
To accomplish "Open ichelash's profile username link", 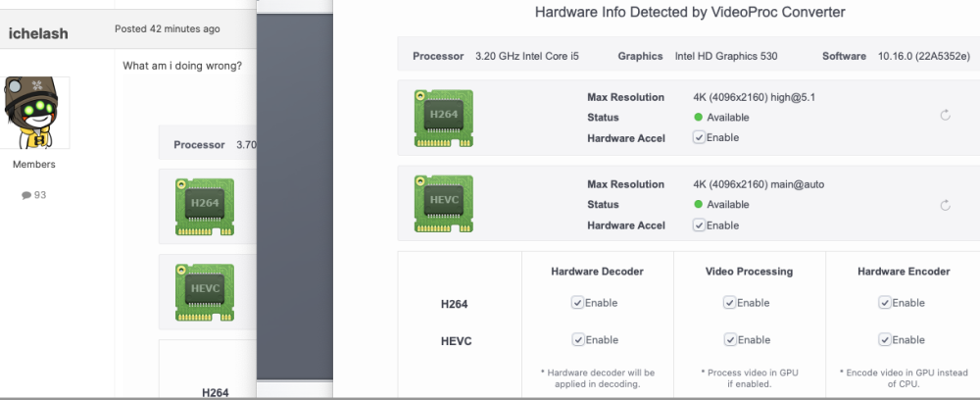I will (x=38, y=33).
